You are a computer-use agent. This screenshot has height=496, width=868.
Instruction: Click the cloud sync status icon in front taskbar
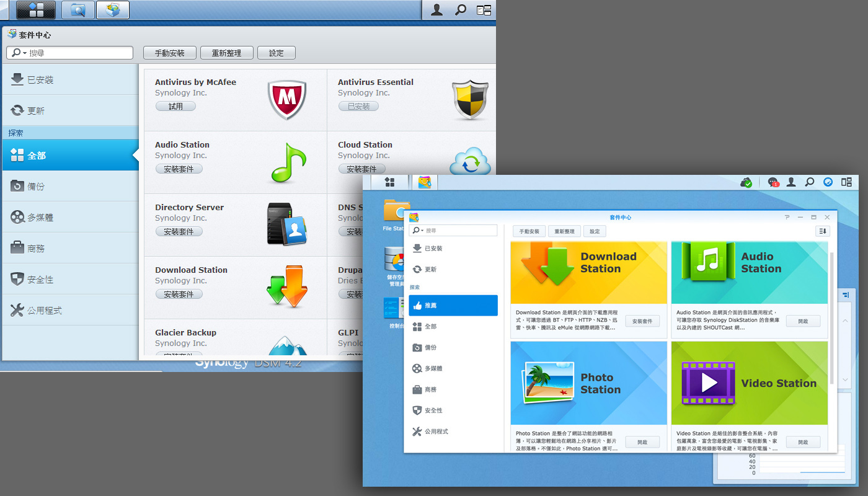[747, 182]
